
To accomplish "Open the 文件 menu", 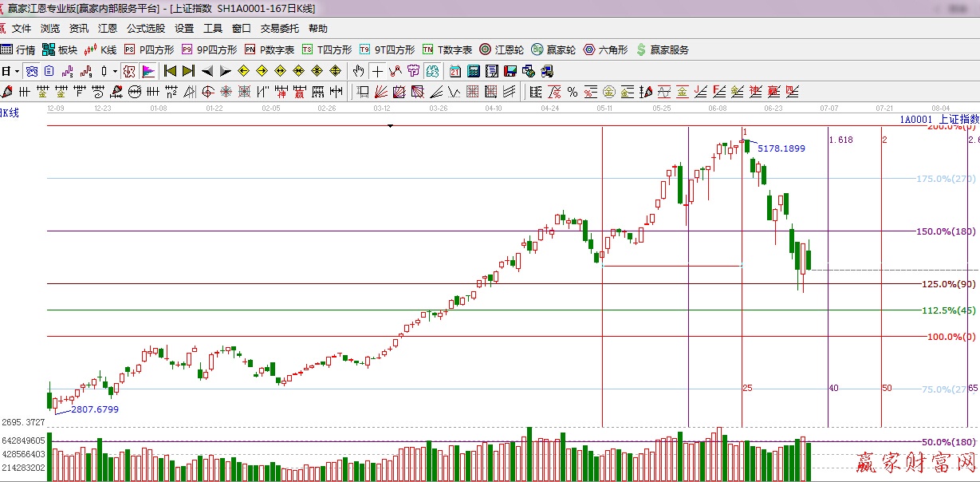I will (x=22, y=29).
